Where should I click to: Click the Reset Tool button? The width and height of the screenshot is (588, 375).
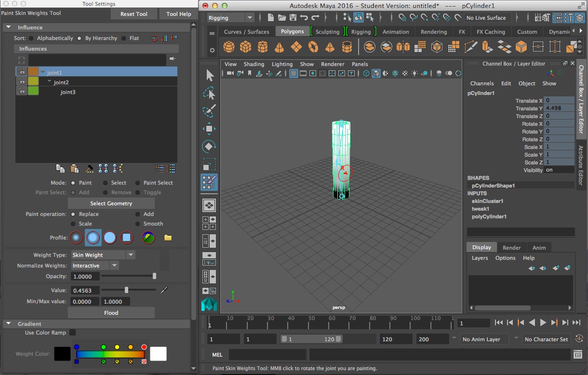134,13
